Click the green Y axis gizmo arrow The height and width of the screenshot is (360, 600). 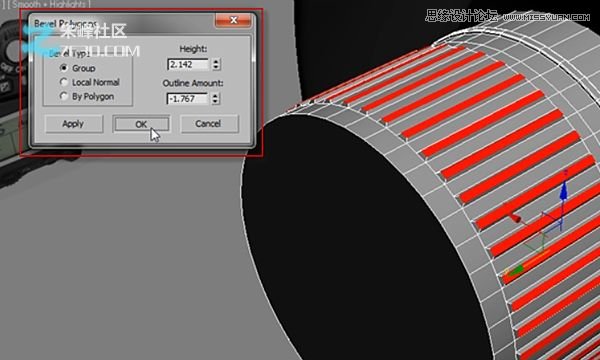pos(516,270)
